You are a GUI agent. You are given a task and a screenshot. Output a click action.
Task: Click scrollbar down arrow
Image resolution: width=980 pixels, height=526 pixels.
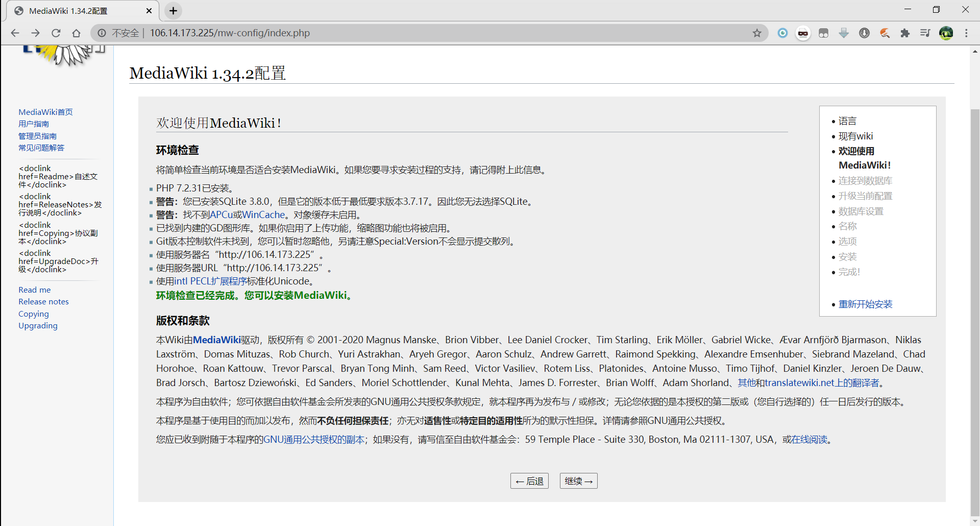click(975, 521)
